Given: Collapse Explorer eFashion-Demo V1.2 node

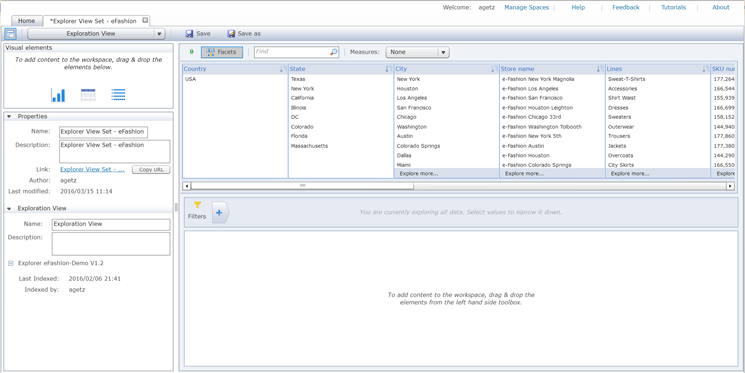Looking at the screenshot, I should (x=10, y=263).
